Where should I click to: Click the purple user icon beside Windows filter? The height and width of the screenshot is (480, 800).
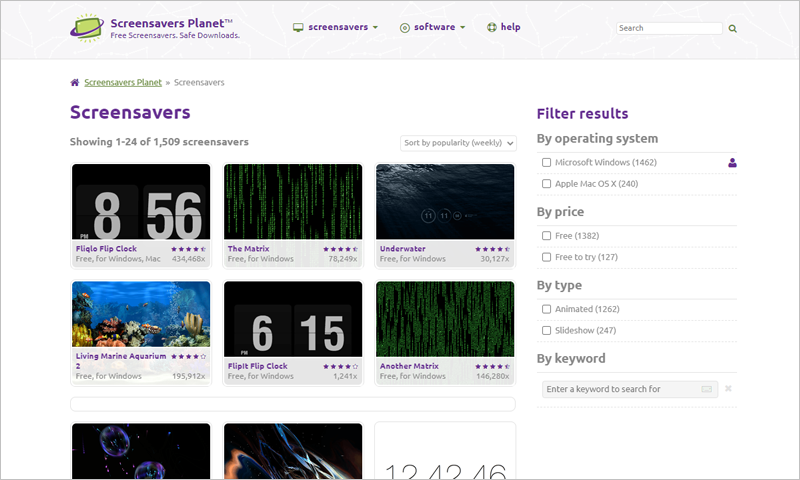click(732, 163)
